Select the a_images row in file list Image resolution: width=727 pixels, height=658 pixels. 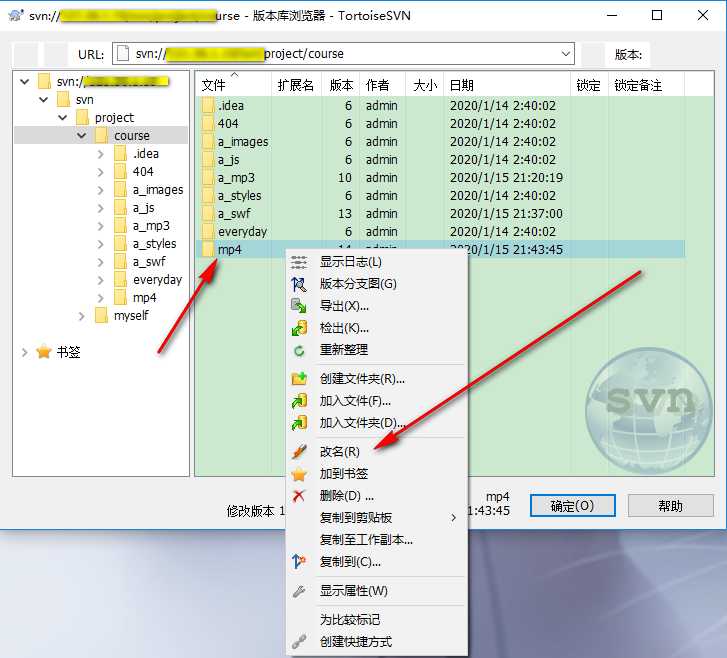[x=440, y=141]
